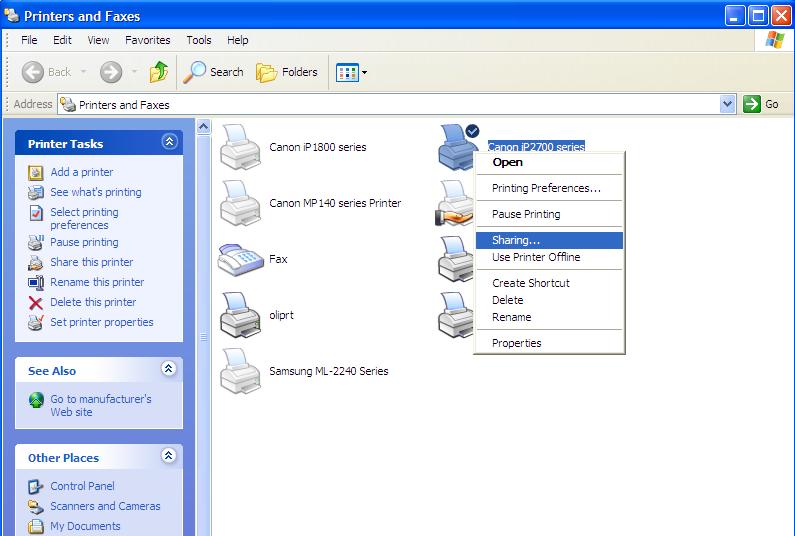Click the sidebar scroll up arrow
This screenshot has height=536, width=795.
click(204, 126)
